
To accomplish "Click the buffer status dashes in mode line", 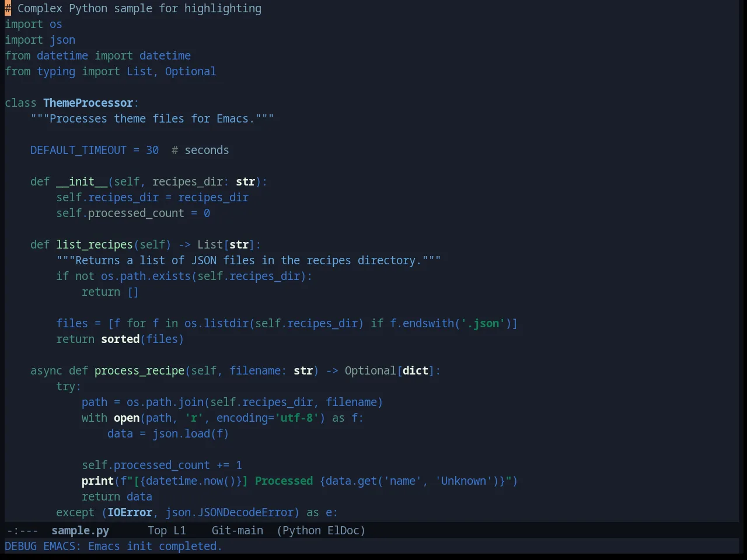I will [x=22, y=530].
